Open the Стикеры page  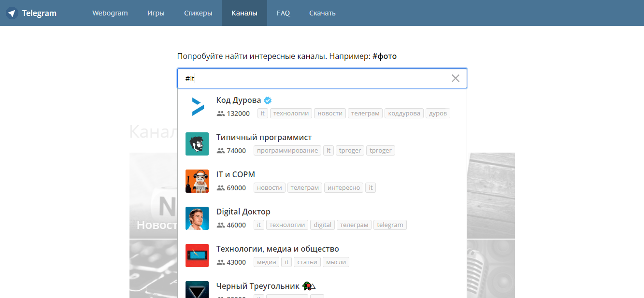(198, 13)
